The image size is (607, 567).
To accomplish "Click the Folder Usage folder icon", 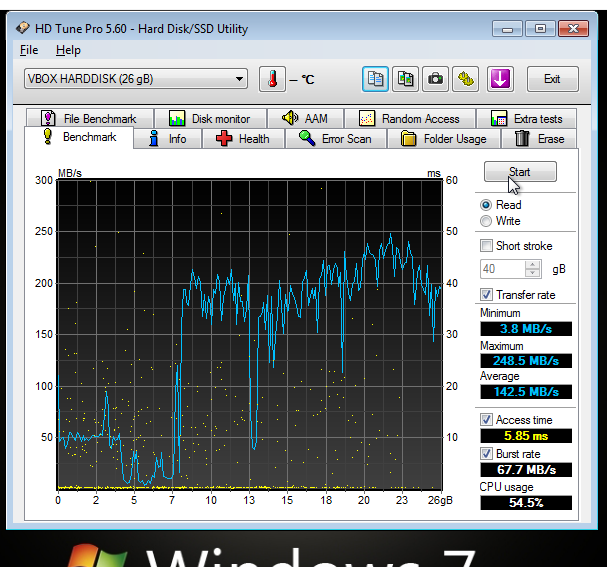I will click(x=408, y=138).
